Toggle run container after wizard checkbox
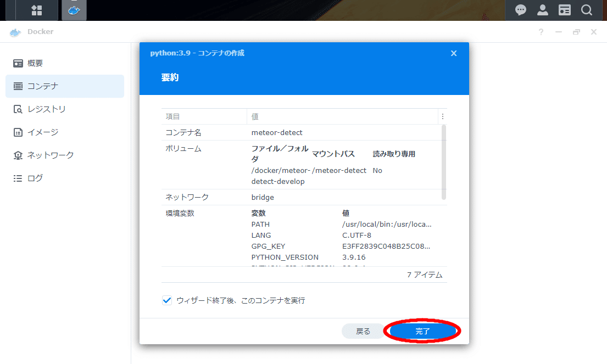The height and width of the screenshot is (364, 607). 167,300
